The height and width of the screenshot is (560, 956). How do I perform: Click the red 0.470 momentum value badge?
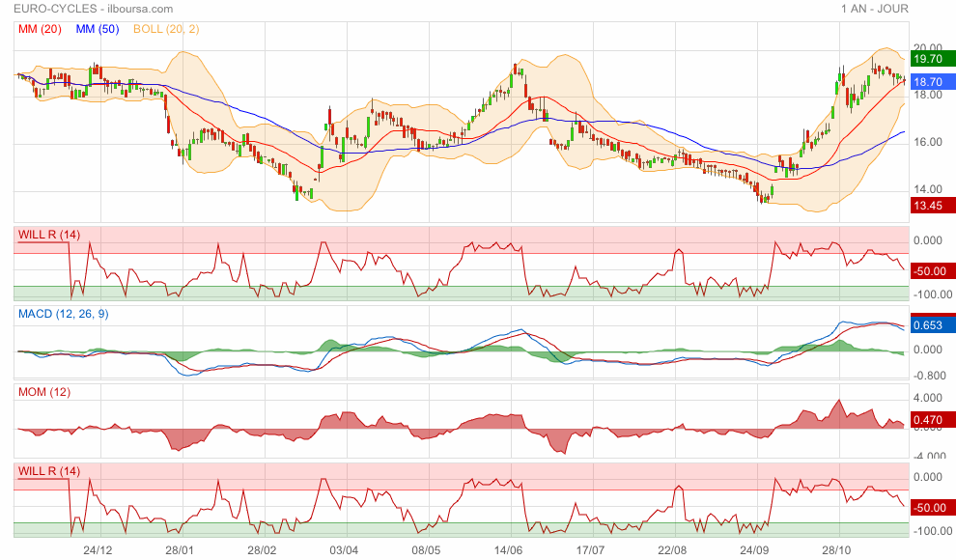tap(933, 420)
